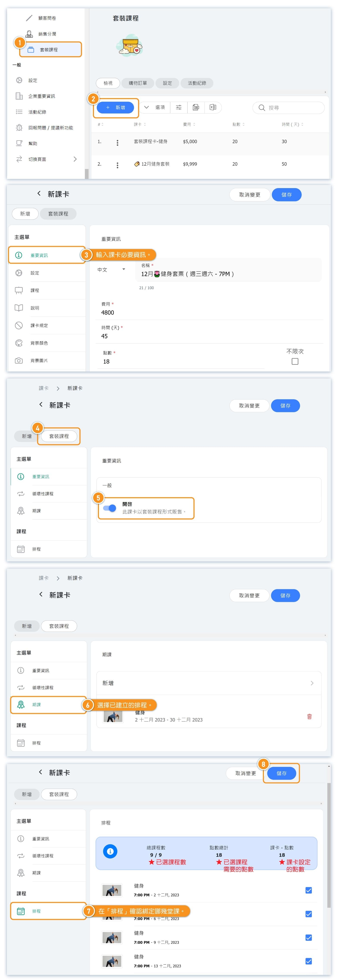338x980 pixels.
Task: Toggle off the 開啟 package sale switch
Action: [x=110, y=508]
